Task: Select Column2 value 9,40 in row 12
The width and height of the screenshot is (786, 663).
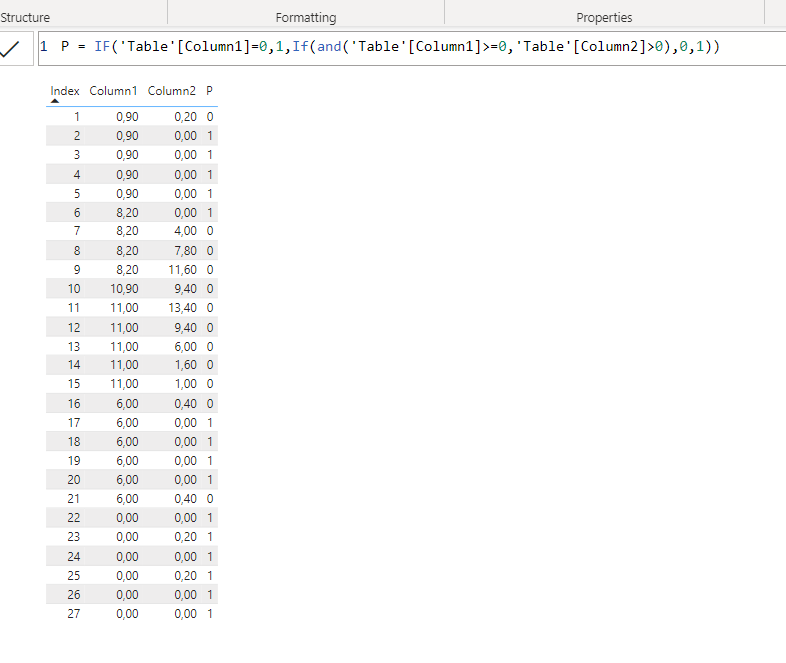Action: (x=185, y=328)
